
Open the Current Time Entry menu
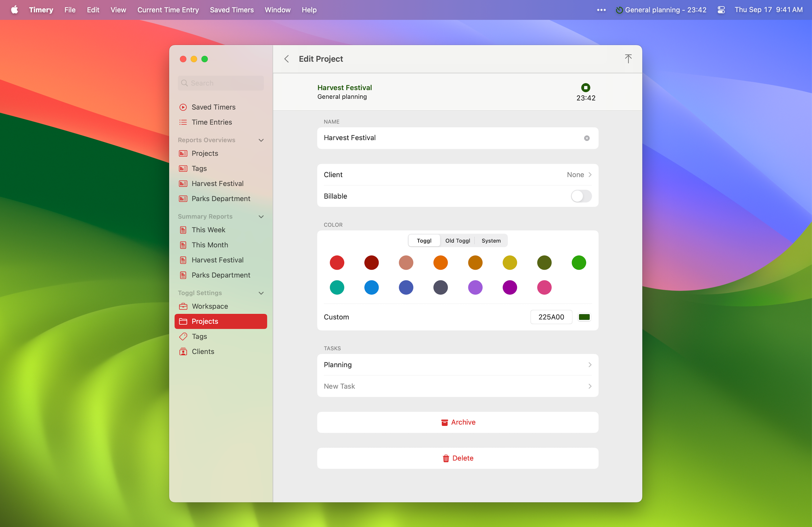click(168, 10)
